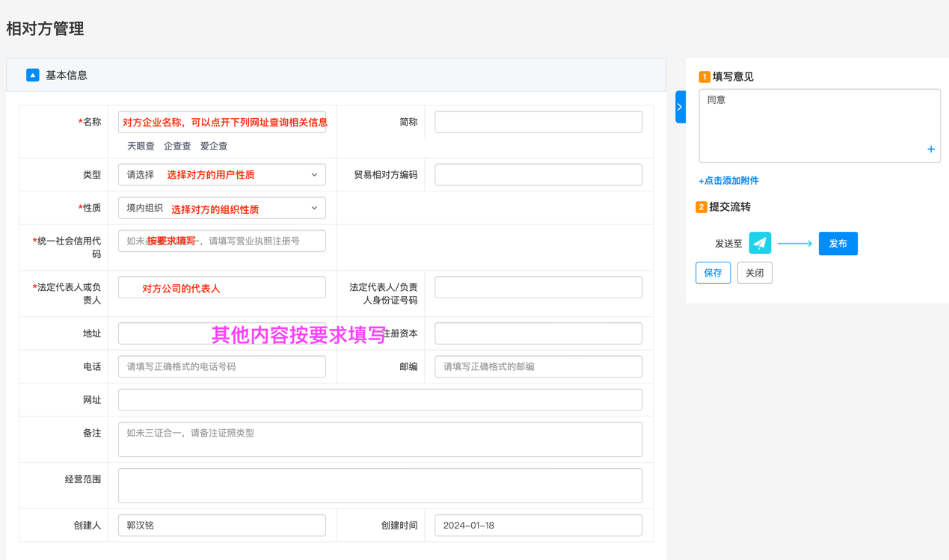The height and width of the screenshot is (560, 949).
Task: Click the orange "2" badge beside 提交流转
Action: 701,206
